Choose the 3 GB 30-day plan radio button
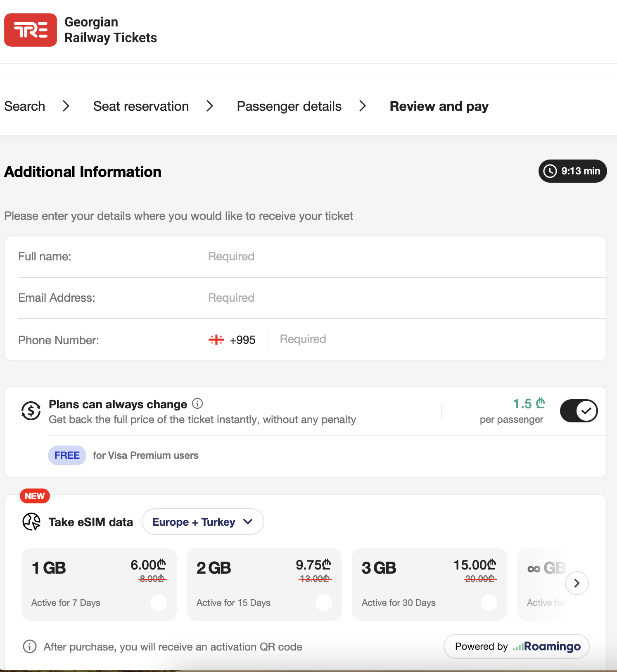 (x=489, y=603)
